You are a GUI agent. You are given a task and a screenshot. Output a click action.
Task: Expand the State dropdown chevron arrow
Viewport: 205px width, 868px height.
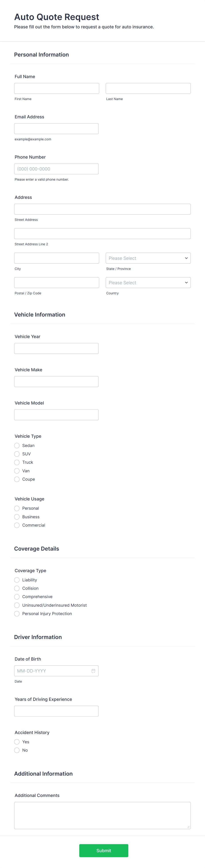[x=186, y=258]
